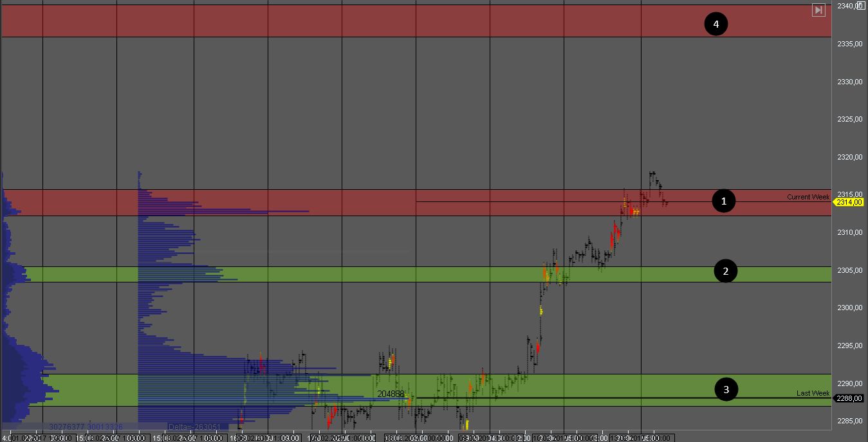Select the black circle marker numbered 3
The width and height of the screenshot is (868, 442).
click(726, 389)
